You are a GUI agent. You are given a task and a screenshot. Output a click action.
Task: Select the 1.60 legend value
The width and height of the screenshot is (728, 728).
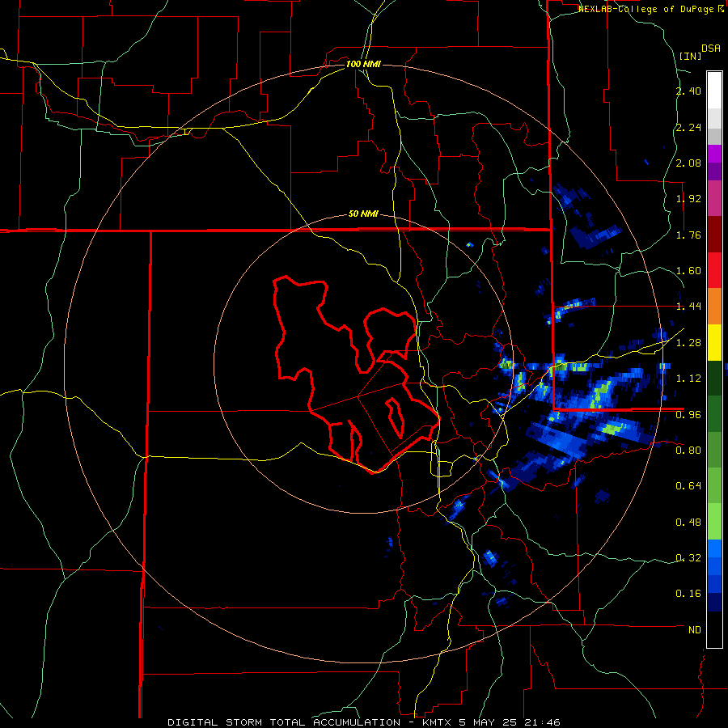click(x=688, y=271)
